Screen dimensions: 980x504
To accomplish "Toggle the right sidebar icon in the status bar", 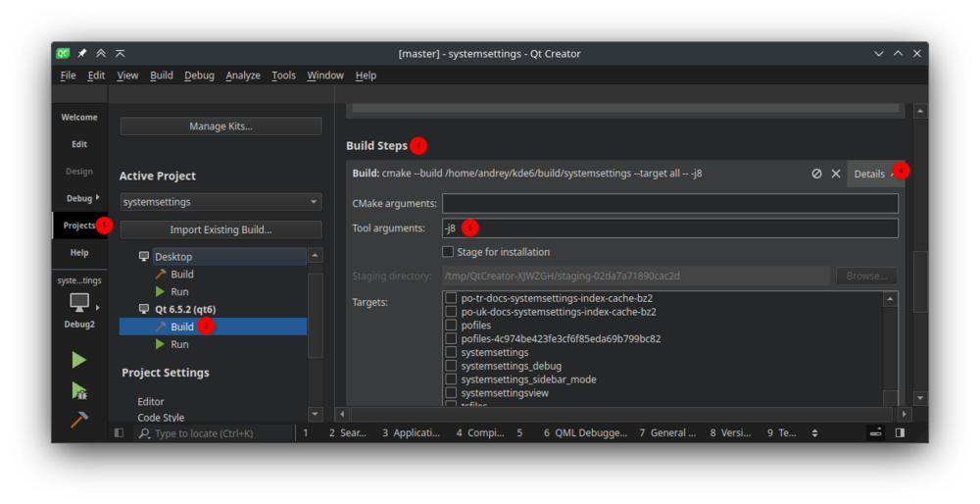I will click(x=900, y=432).
